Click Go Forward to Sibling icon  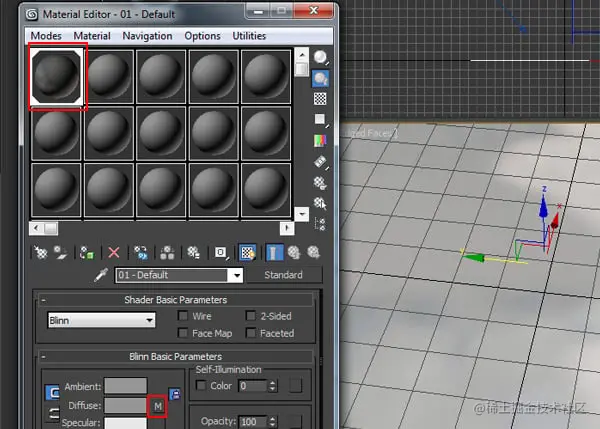click(313, 253)
